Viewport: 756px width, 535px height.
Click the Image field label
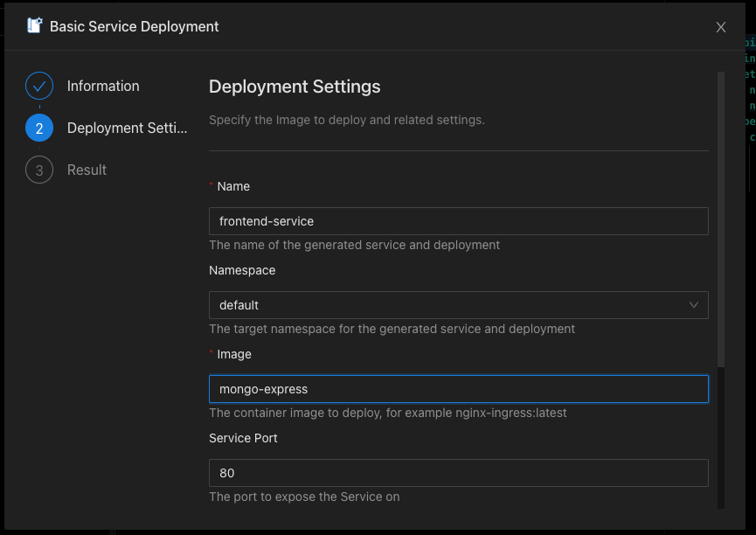coord(234,354)
